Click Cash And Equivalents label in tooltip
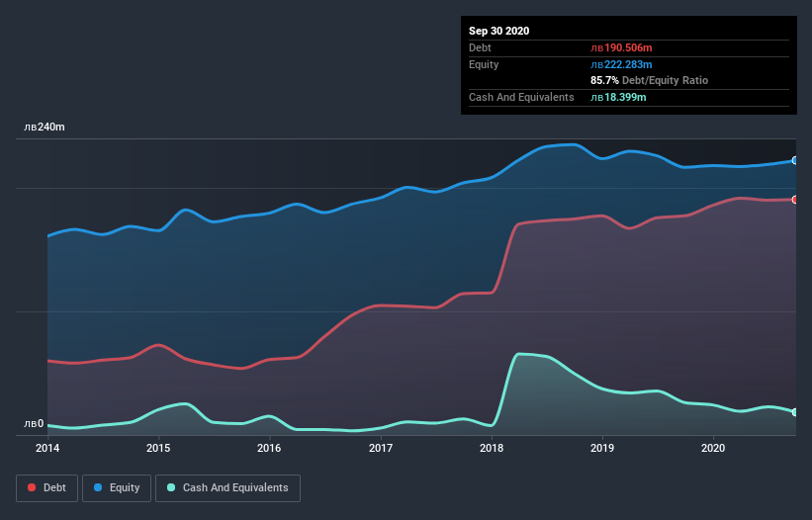This screenshot has height=520, width=812. coord(521,97)
